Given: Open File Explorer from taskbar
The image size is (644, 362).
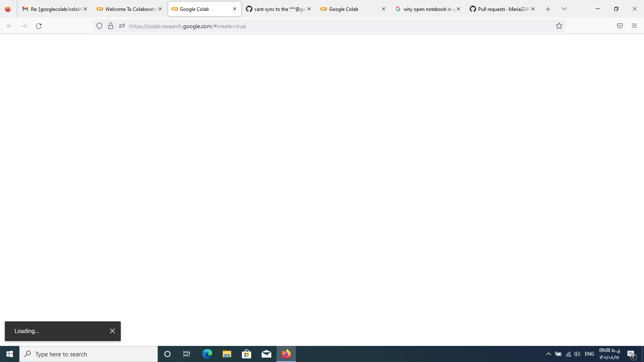Looking at the screenshot, I should click(x=227, y=354).
